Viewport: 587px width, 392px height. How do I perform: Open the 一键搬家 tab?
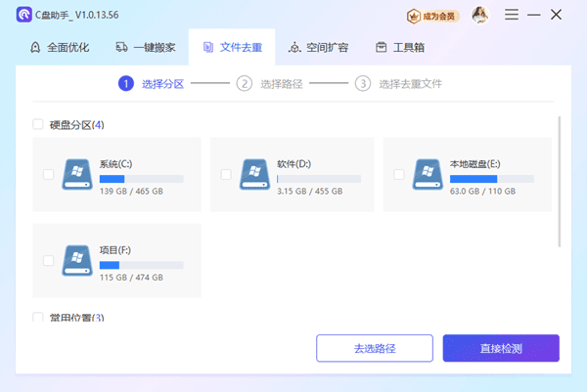[x=145, y=47]
